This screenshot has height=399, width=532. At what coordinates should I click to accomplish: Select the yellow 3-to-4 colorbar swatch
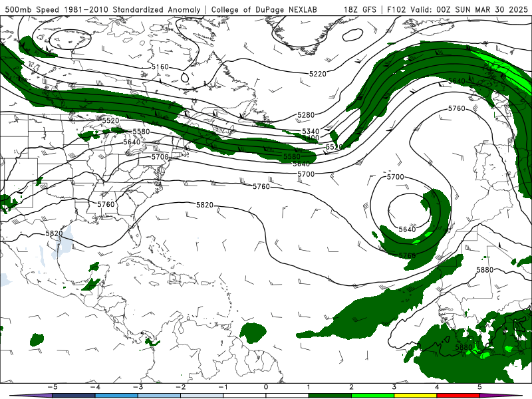click(415, 396)
